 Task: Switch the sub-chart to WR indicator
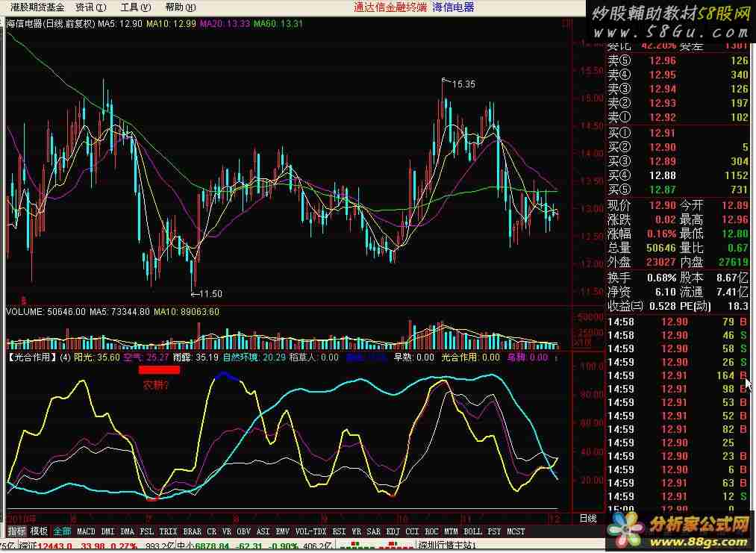pos(356,531)
